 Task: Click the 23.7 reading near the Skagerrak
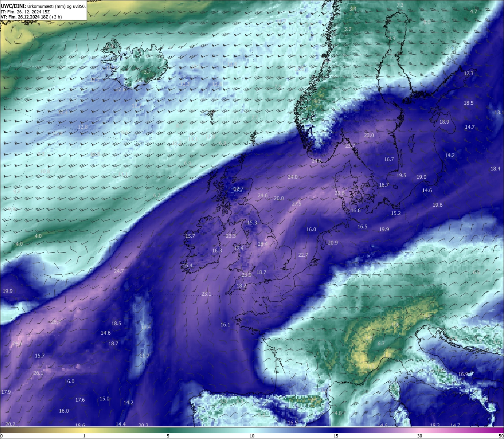click(x=350, y=146)
